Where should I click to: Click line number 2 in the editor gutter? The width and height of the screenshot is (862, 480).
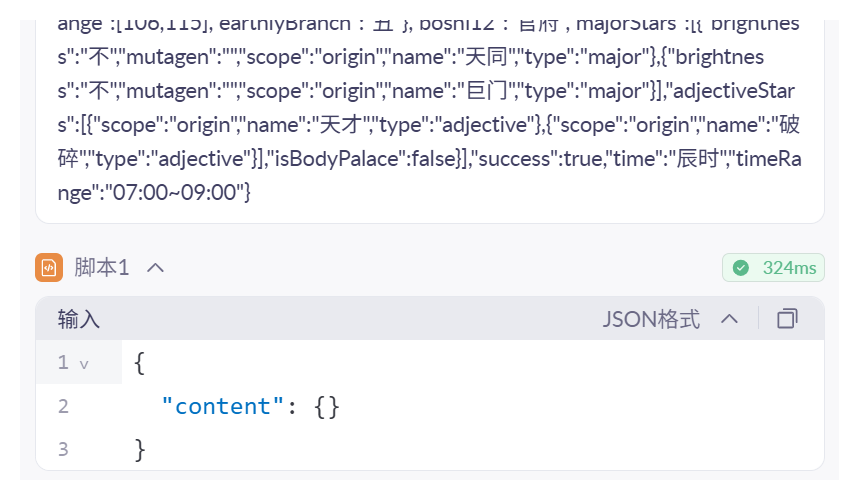[63, 406]
